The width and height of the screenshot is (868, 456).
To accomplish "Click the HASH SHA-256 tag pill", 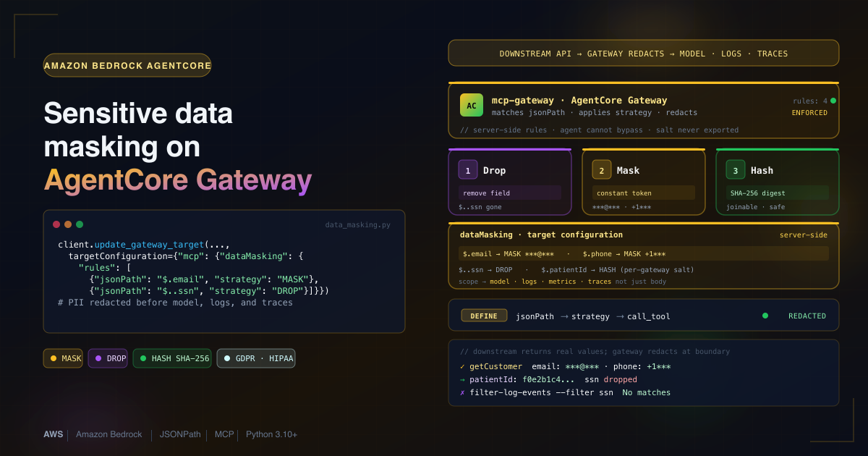I will coord(172,358).
